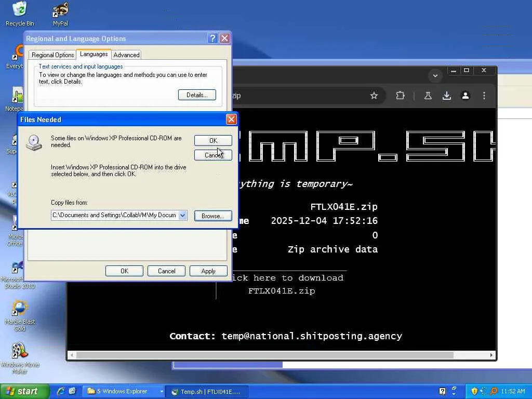Click the CD-ROM drive icon in Files Needed

click(34, 142)
